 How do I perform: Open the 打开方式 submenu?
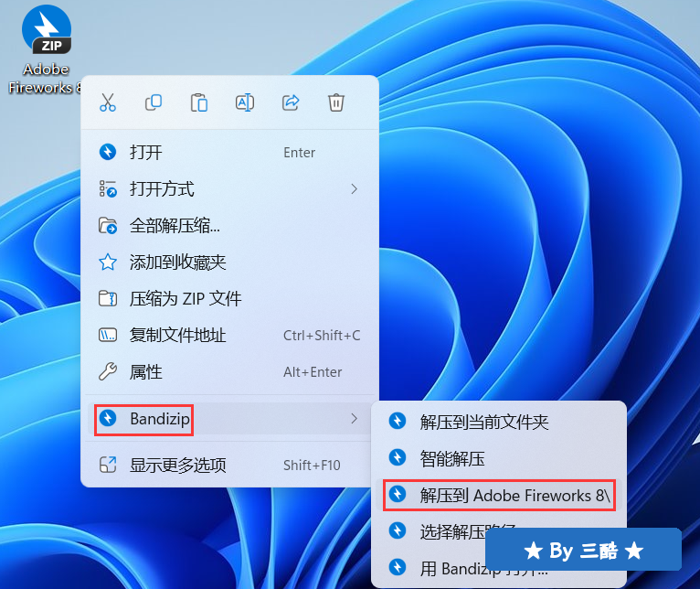(x=229, y=189)
